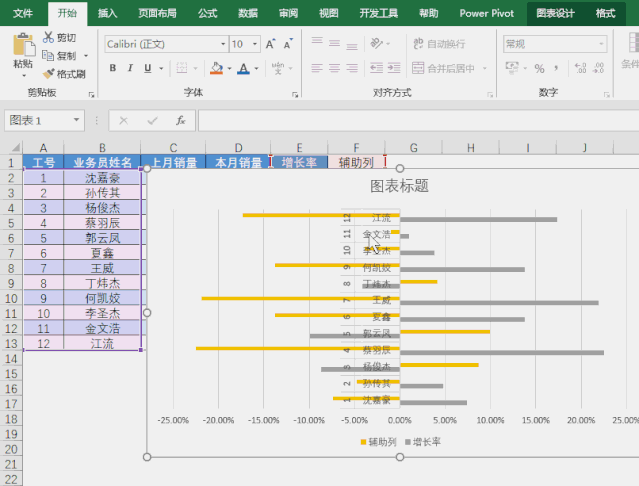
Task: Switch to the 插入 ribbon tab
Action: point(108,13)
